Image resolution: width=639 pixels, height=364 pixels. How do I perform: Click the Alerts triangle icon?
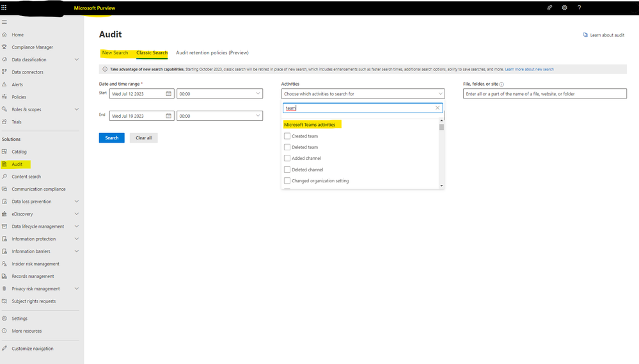pyautogui.click(x=4, y=84)
